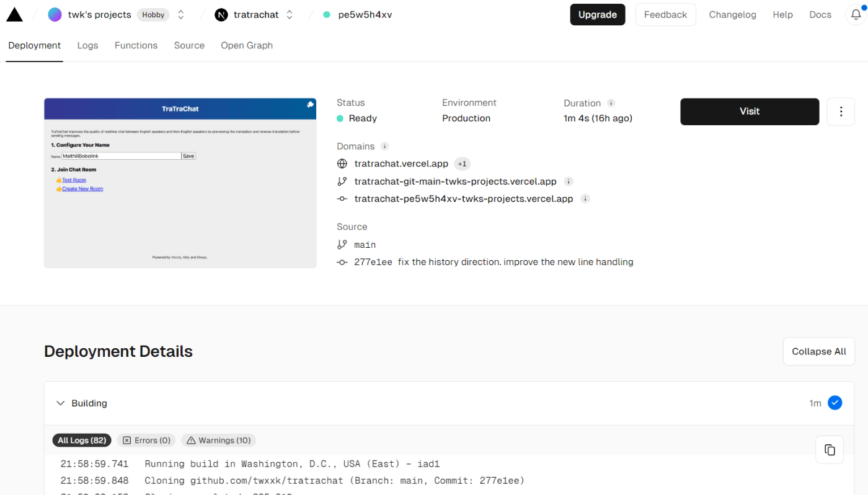This screenshot has height=495, width=868.
Task: Open the tratrachat.vercel.app domain link
Action: 401,164
